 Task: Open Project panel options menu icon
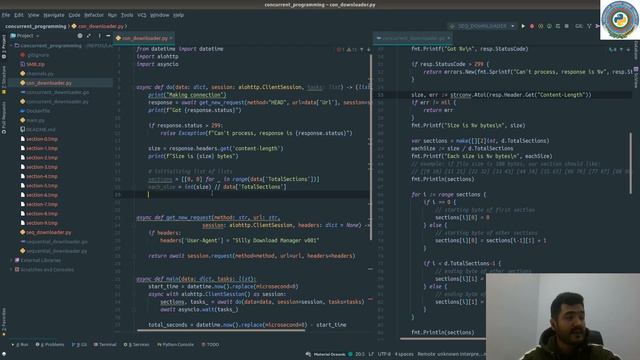tap(100, 36)
